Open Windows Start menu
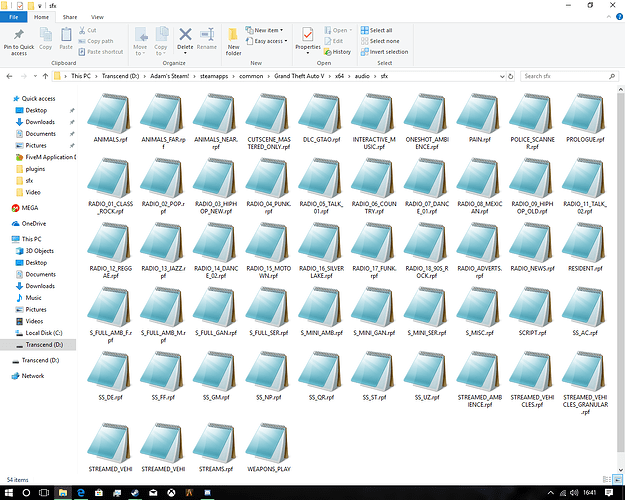This screenshot has height=500, width=625. pyautogui.click(x=8, y=493)
